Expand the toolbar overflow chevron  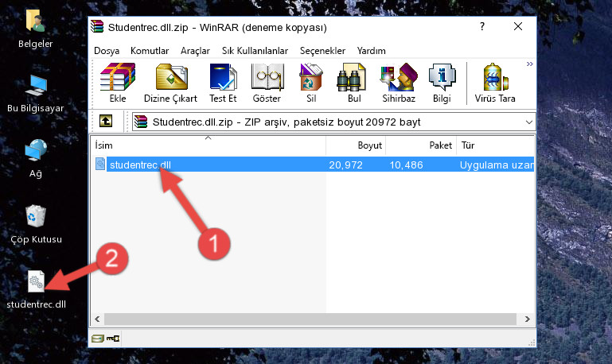(x=530, y=64)
